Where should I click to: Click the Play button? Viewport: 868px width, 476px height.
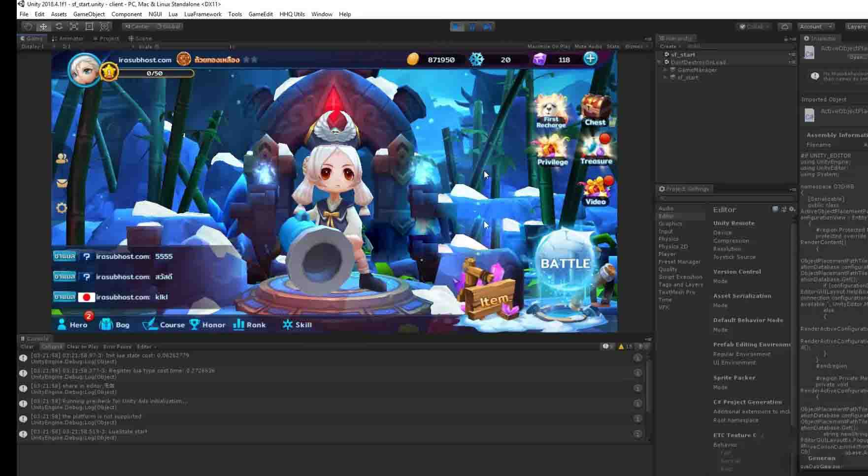(457, 27)
